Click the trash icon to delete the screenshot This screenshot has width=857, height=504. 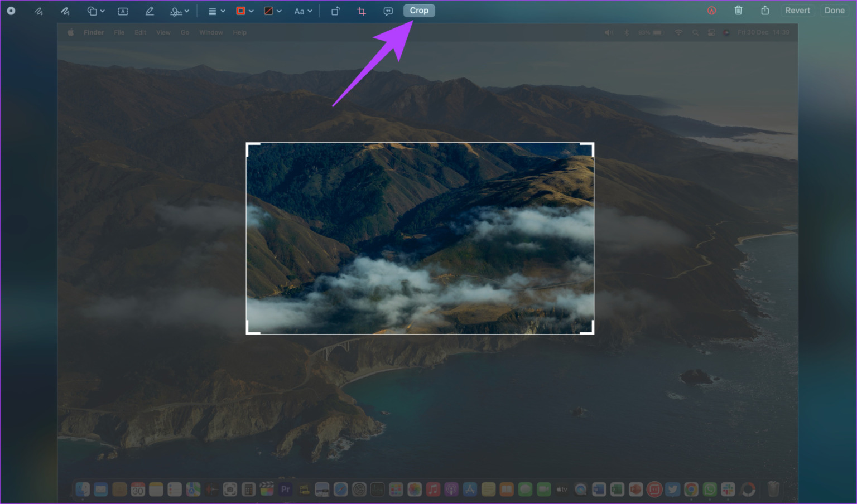click(738, 10)
